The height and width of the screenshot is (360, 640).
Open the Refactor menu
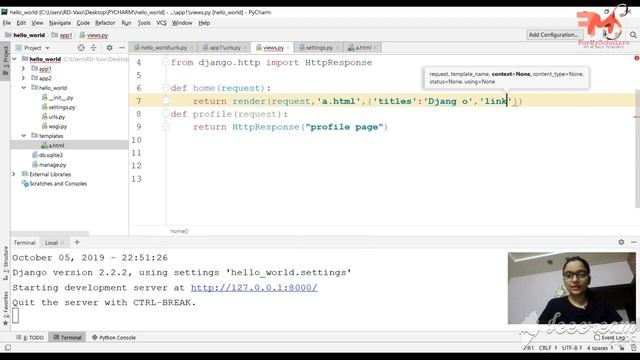[105, 23]
